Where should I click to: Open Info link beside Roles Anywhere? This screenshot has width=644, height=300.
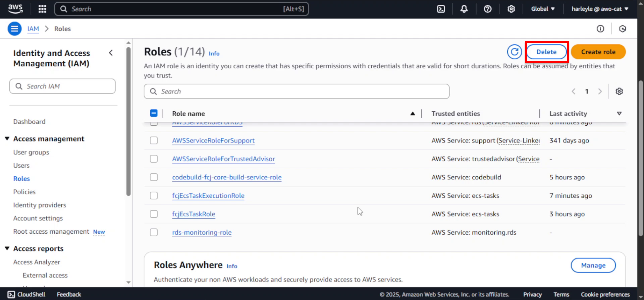coord(232,266)
